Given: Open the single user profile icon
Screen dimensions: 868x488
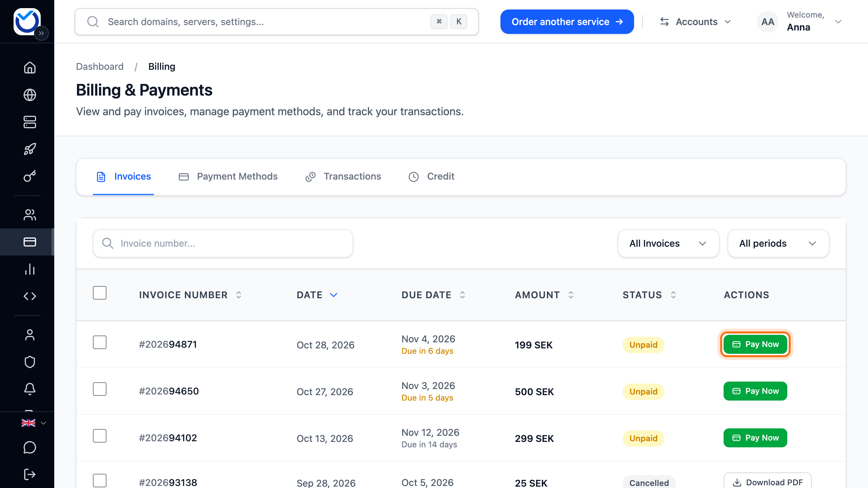Looking at the screenshot, I should (30, 335).
